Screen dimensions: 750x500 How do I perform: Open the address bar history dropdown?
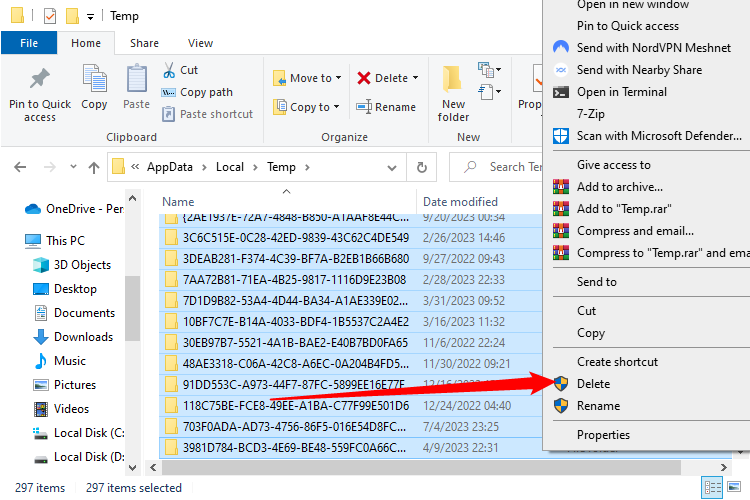click(393, 167)
